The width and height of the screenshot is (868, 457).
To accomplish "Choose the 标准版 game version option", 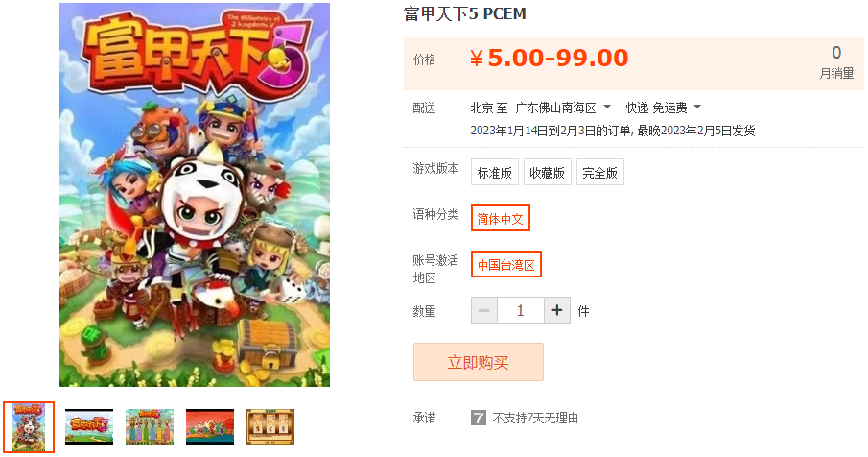I will click(x=494, y=172).
